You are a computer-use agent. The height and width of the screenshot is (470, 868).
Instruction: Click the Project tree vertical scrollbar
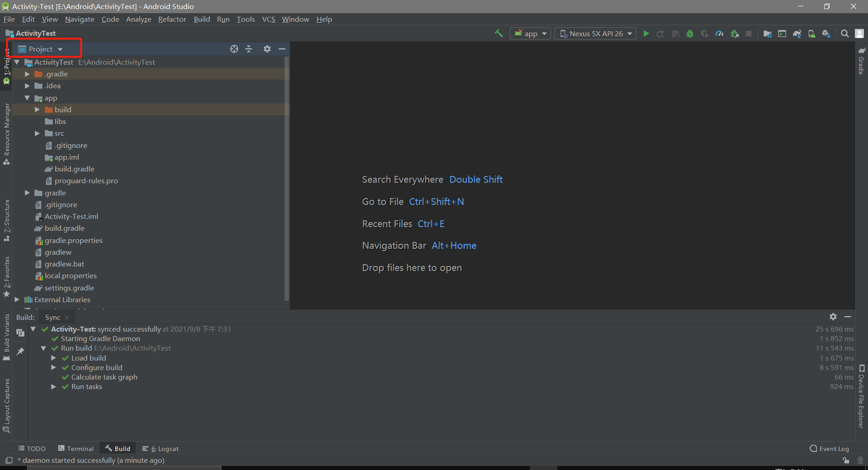[287, 178]
